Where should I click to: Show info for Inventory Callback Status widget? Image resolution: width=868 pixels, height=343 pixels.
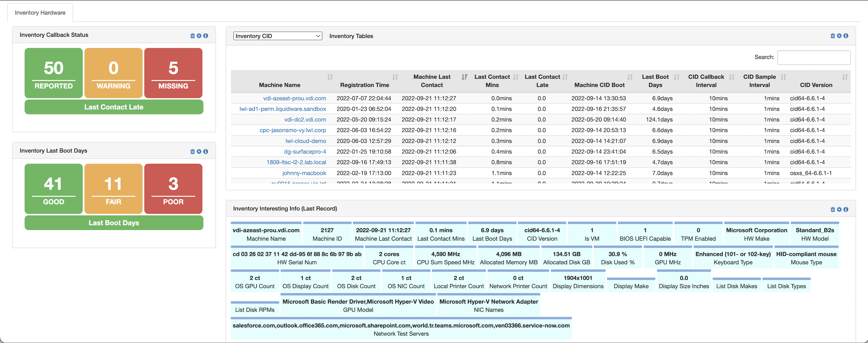(206, 36)
